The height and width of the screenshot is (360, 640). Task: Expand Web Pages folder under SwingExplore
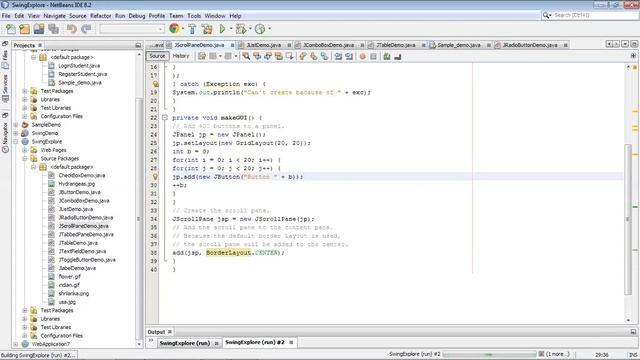[x=24, y=150]
